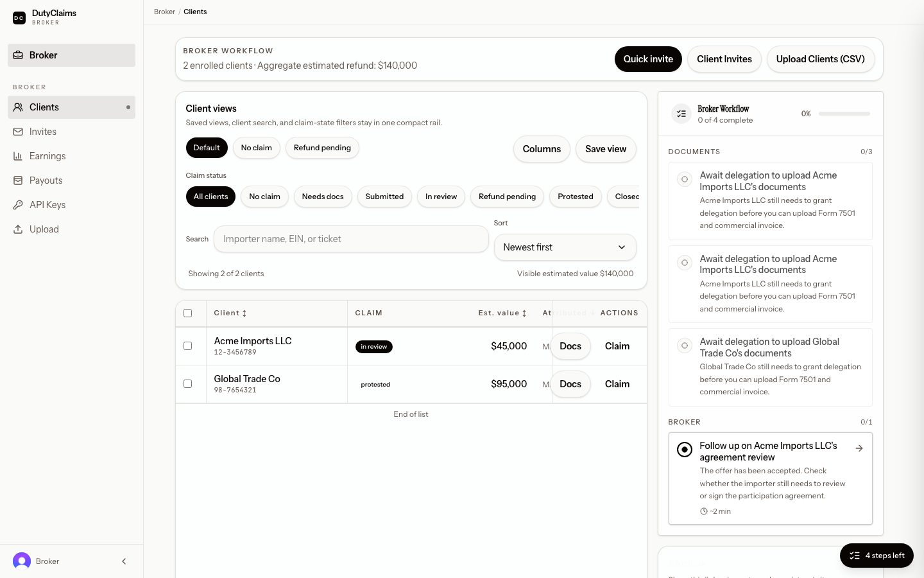Click the Quick invite button

tap(648, 59)
